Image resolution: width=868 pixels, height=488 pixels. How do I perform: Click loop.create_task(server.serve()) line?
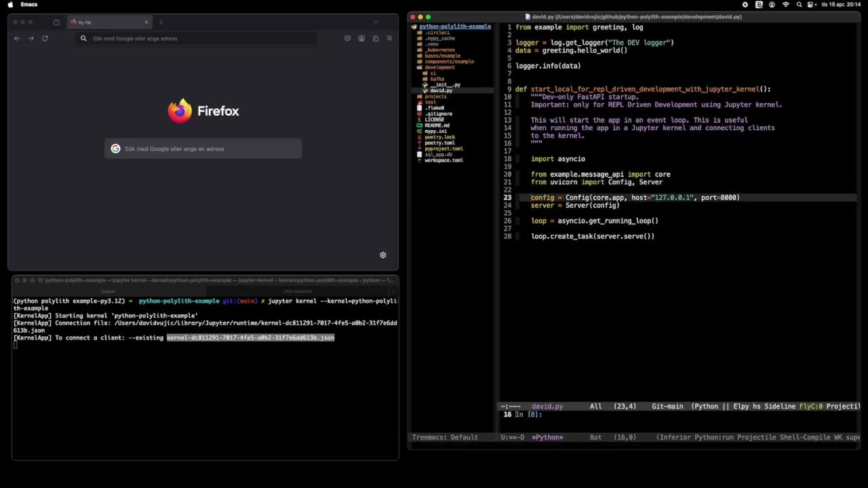pyautogui.click(x=593, y=236)
